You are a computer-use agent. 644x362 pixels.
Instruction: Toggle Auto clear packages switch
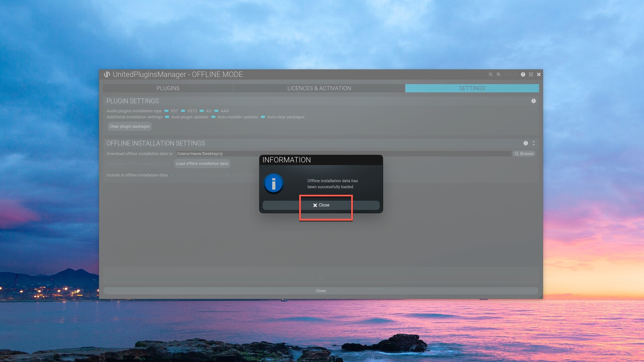263,117
